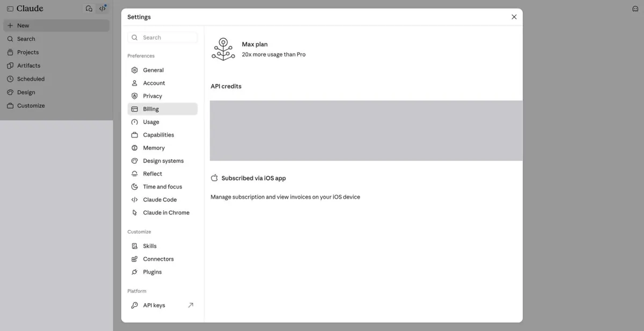Open Scheduled in the sidebar
644x331 pixels.
tap(56, 79)
